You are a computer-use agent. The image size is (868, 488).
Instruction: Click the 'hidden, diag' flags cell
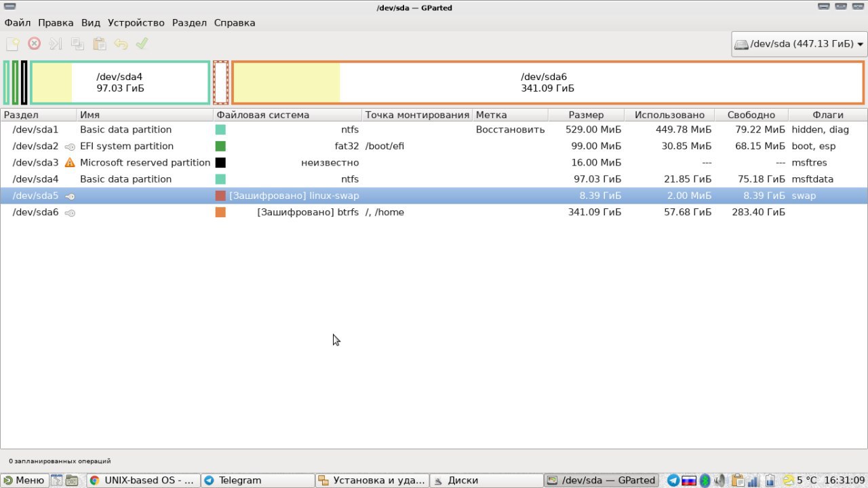[820, 130]
